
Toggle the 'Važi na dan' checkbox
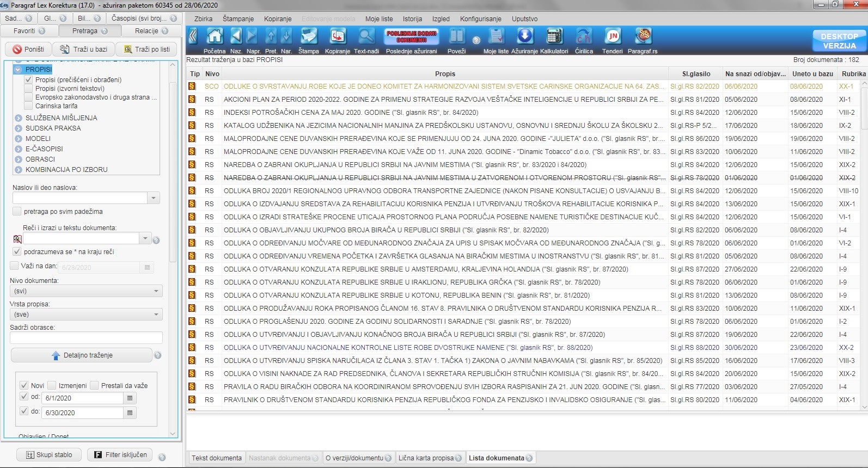coord(15,266)
